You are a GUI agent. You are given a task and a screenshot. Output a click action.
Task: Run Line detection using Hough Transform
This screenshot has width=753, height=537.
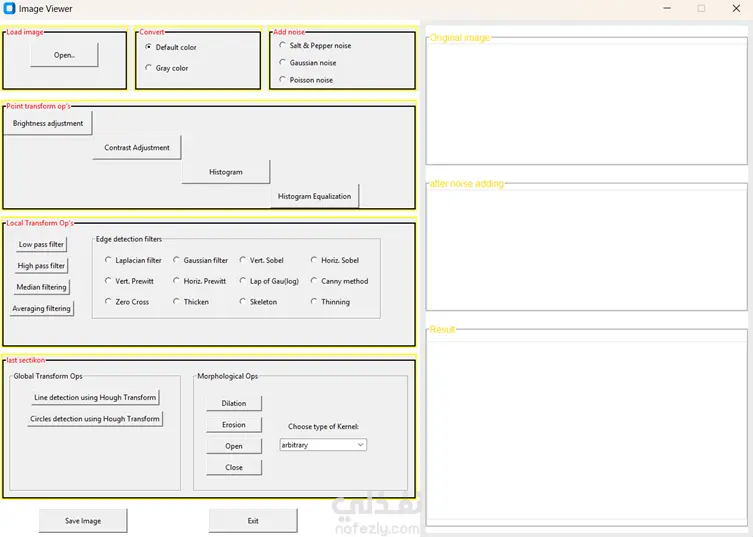point(95,397)
